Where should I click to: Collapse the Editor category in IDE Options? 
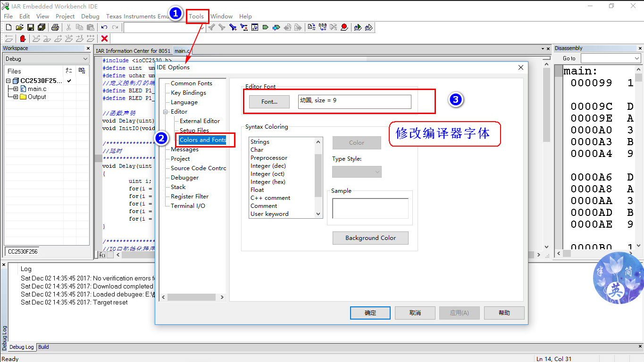[x=165, y=112]
